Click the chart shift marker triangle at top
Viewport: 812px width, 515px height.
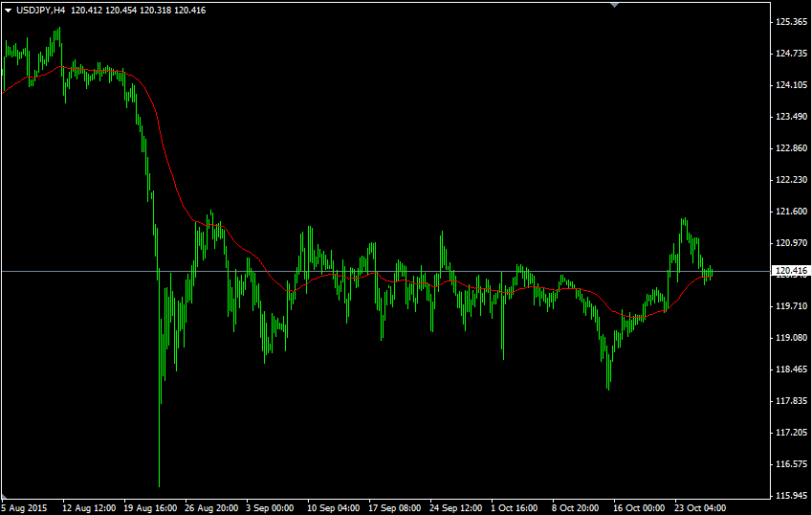click(x=614, y=5)
